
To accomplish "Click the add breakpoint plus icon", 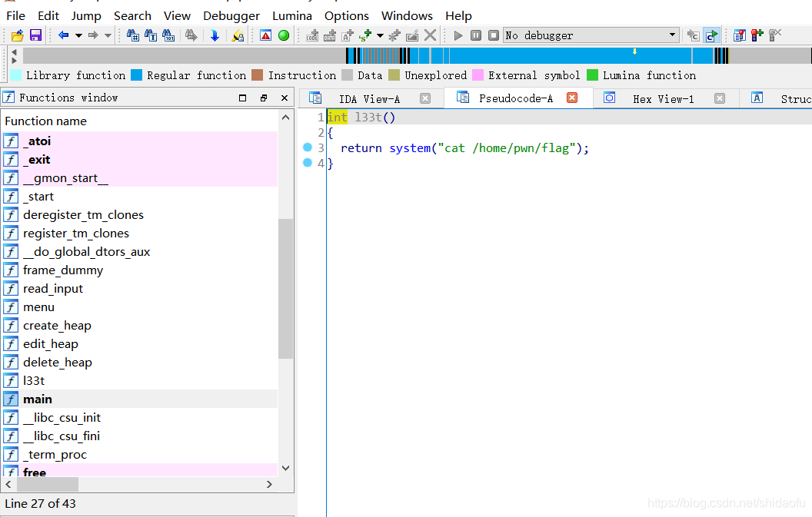I will (x=757, y=35).
